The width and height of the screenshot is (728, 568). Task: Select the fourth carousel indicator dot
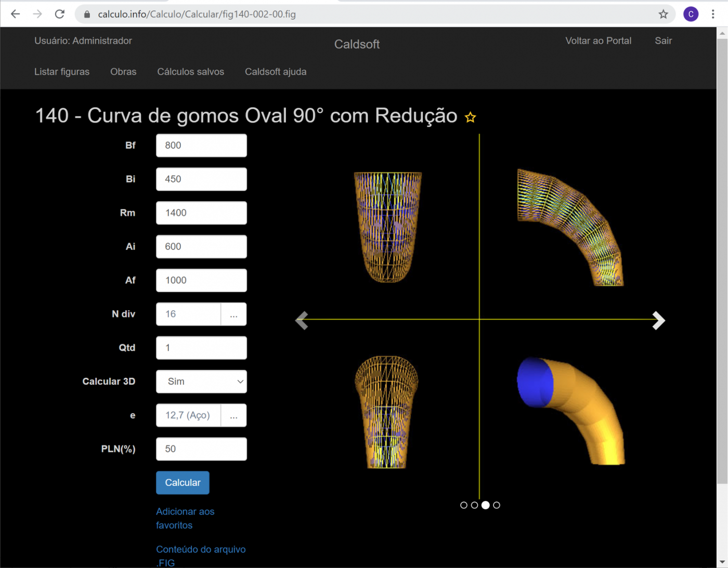497,505
